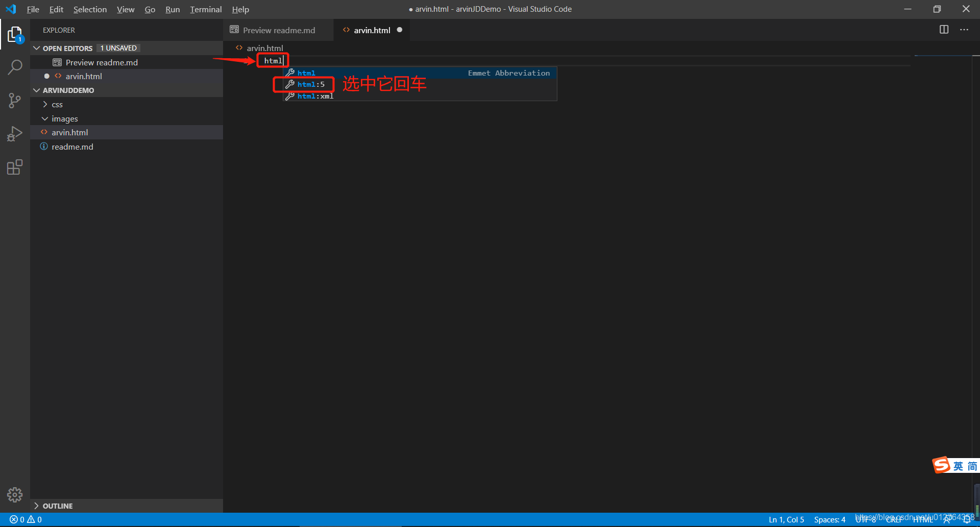Image resolution: width=980 pixels, height=527 pixels.
Task: Open the Search view in activity bar
Action: (x=15, y=67)
